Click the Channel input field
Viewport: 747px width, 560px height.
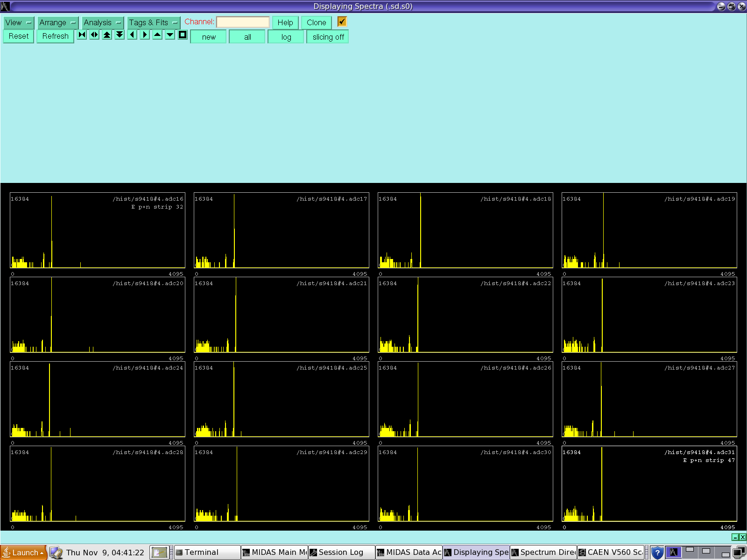(x=243, y=22)
